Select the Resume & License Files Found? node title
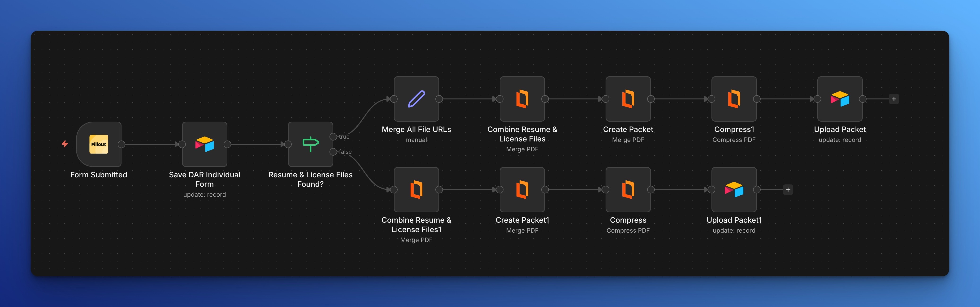 pos(311,179)
